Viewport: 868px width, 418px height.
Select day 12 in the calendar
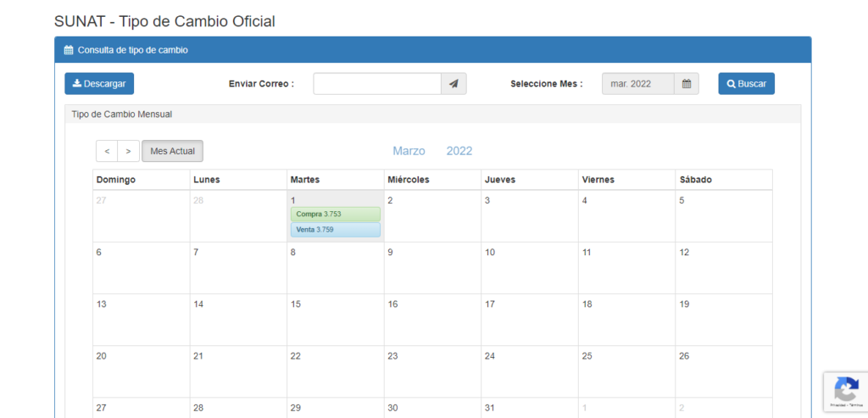click(x=724, y=268)
